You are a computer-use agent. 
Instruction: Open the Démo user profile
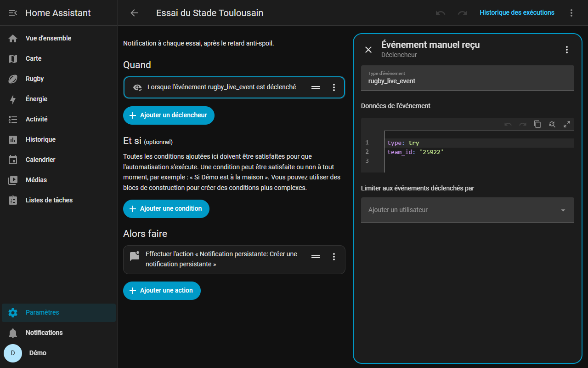click(59, 353)
